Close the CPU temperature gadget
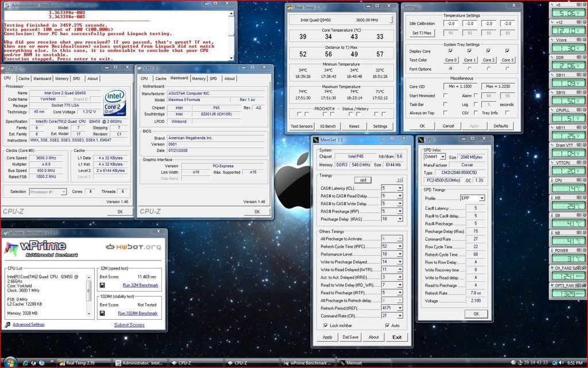This screenshot has width=588, height=368. (x=584, y=180)
